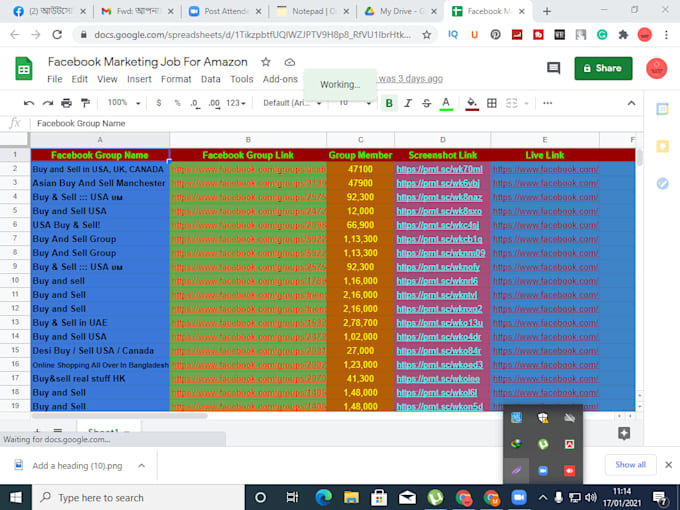Open the More toolbar options
Viewport: 680px width, 510px height.
pos(547,103)
